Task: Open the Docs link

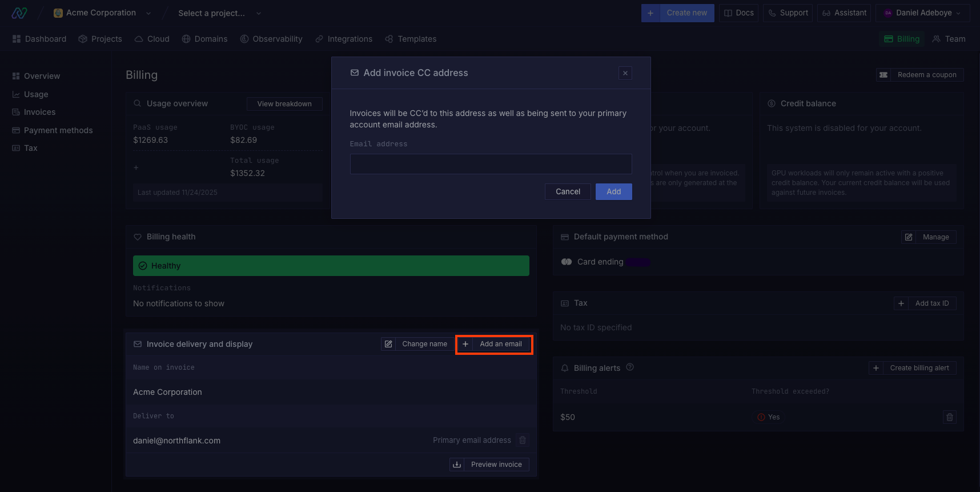Action: tap(738, 13)
